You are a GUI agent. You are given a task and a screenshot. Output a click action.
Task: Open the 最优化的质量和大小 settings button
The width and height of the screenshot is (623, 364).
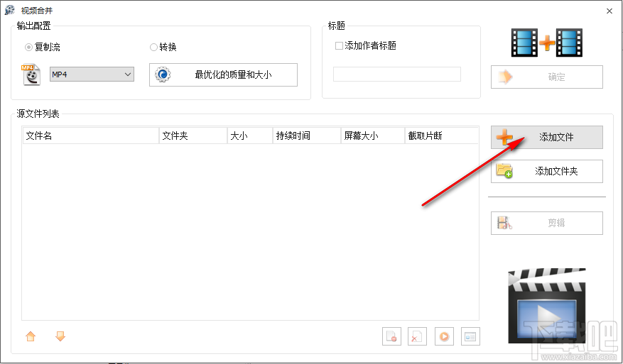click(x=223, y=75)
